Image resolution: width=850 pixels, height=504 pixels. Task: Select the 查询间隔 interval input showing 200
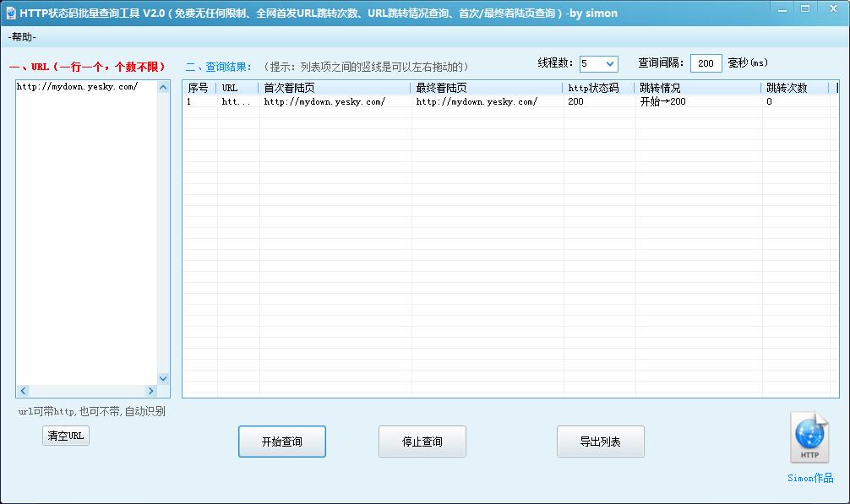[706, 62]
